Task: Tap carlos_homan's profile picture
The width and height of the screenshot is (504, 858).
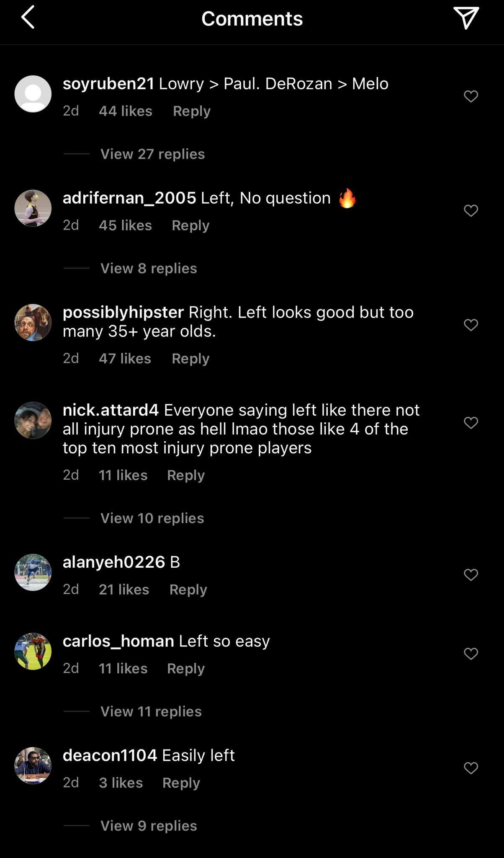Action: click(x=33, y=652)
